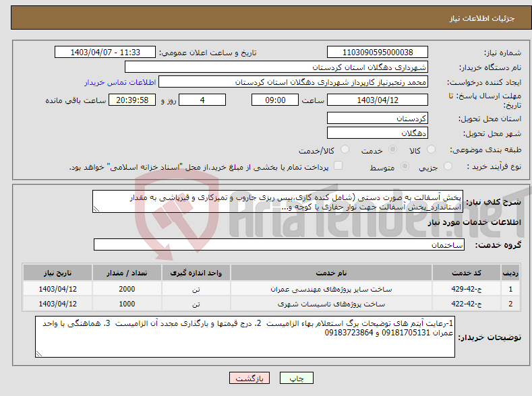532x396 pixels.
Task: Click the unit تن cell in row 2
Action: click(196, 304)
